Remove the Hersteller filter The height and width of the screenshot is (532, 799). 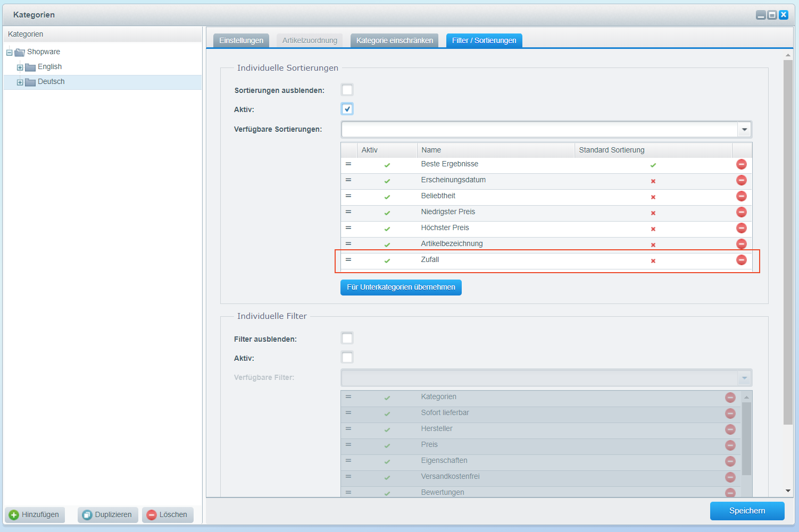click(730, 429)
